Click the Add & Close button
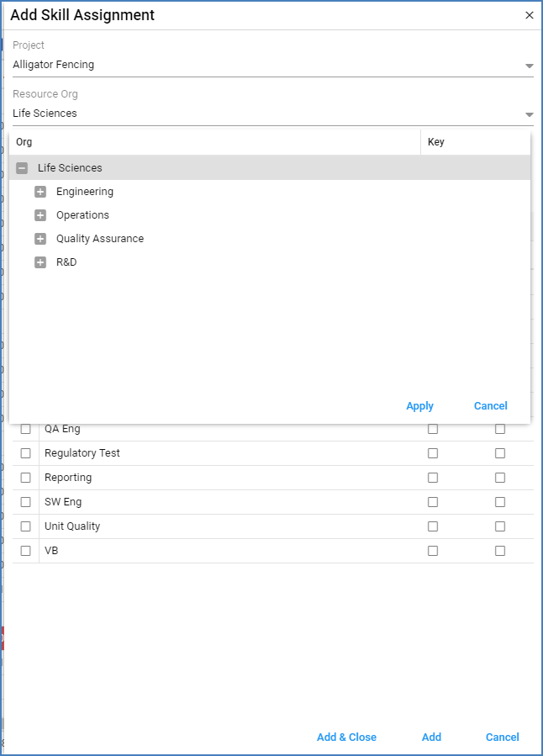 point(346,737)
